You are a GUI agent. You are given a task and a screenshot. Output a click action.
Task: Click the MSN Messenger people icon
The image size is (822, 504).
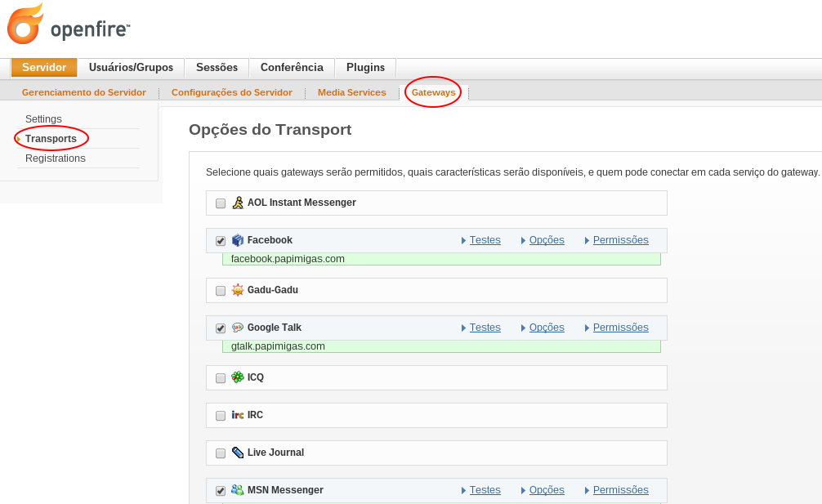(238, 490)
